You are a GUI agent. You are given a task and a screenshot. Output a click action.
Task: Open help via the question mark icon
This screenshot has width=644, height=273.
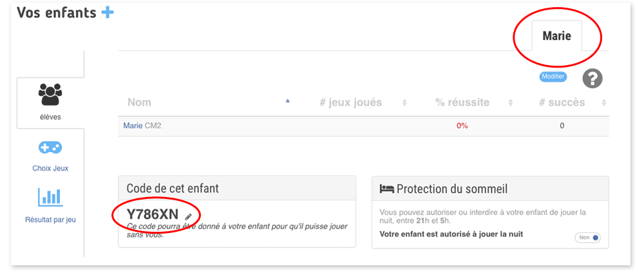pos(592,79)
